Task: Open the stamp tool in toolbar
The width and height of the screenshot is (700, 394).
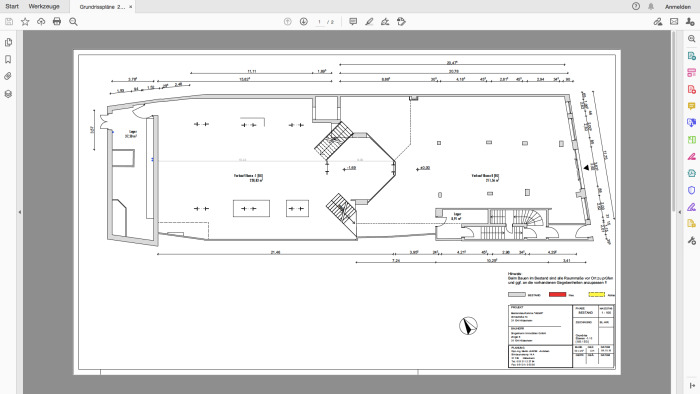Action: tap(401, 21)
